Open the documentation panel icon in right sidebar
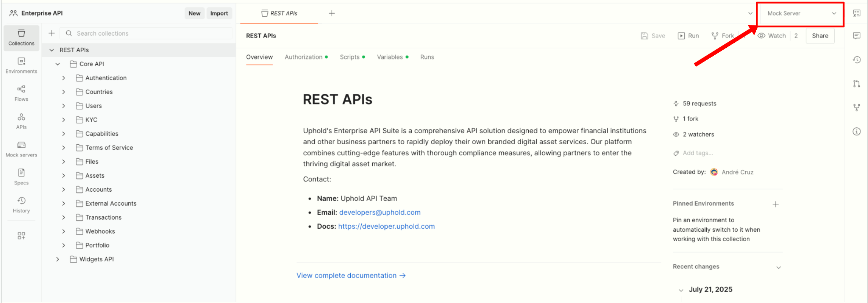The width and height of the screenshot is (868, 303). click(857, 13)
